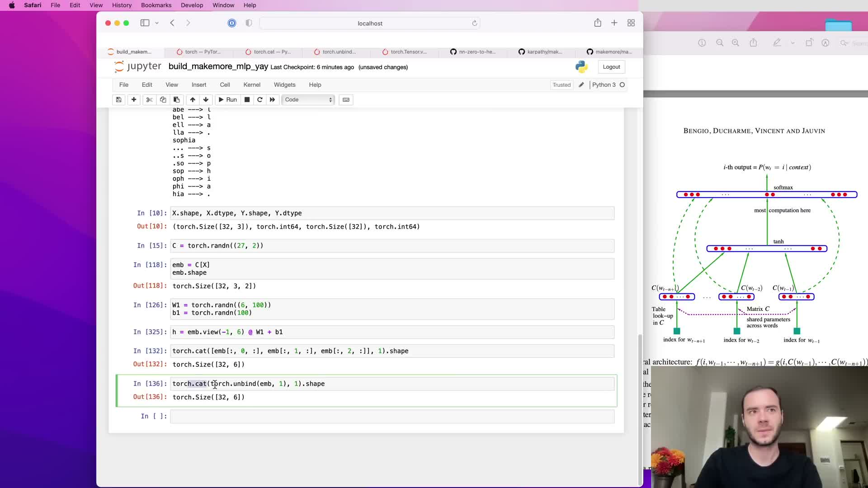This screenshot has height=488, width=868.
Task: Move selected cell up with arrow icon
Action: [x=193, y=100]
